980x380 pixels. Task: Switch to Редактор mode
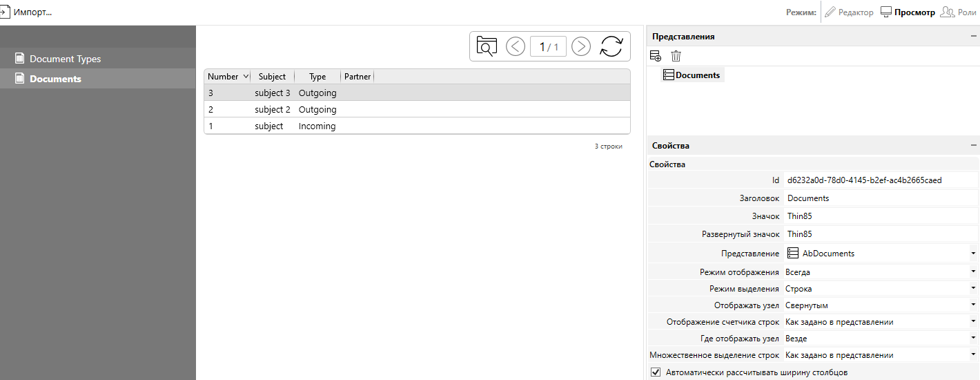pyautogui.click(x=849, y=12)
